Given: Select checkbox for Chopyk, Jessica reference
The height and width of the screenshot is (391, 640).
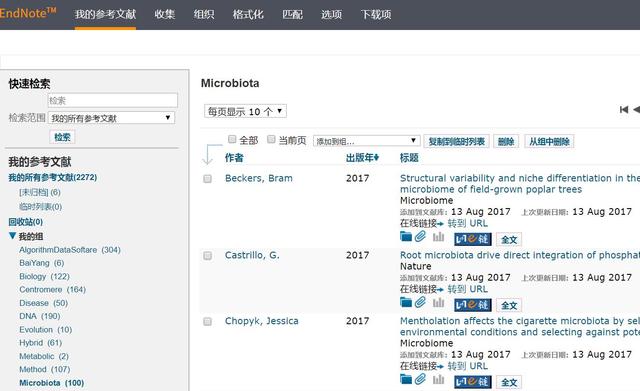Looking at the screenshot, I should click(x=207, y=322).
